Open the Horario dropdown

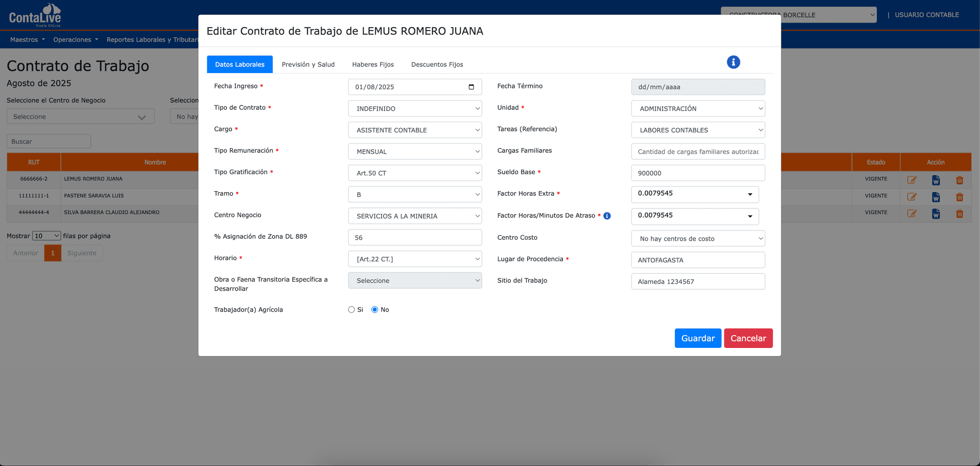(414, 259)
